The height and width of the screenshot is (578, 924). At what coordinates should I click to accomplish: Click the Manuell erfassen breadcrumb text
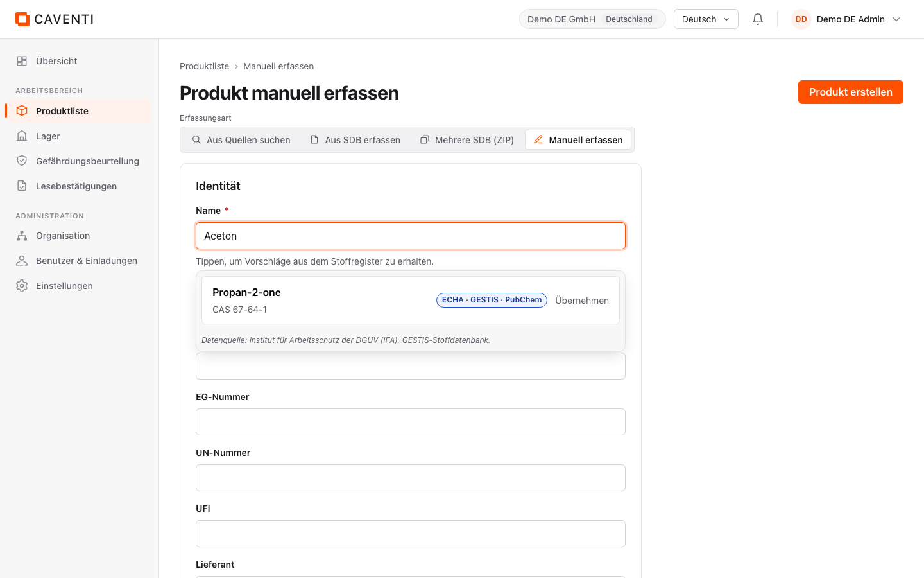278,66
